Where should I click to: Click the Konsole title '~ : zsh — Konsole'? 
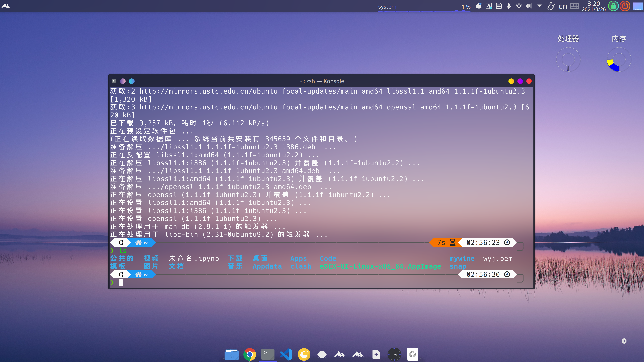321,81
